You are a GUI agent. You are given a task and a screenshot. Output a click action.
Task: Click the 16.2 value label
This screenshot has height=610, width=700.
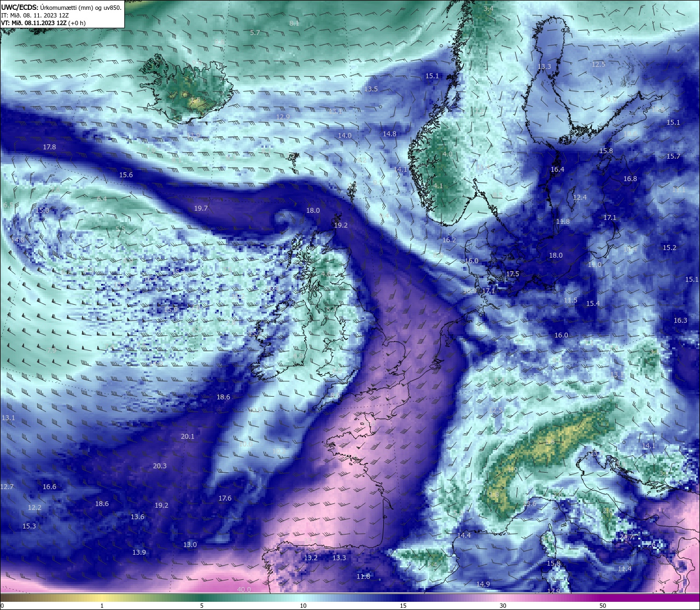coord(449,240)
